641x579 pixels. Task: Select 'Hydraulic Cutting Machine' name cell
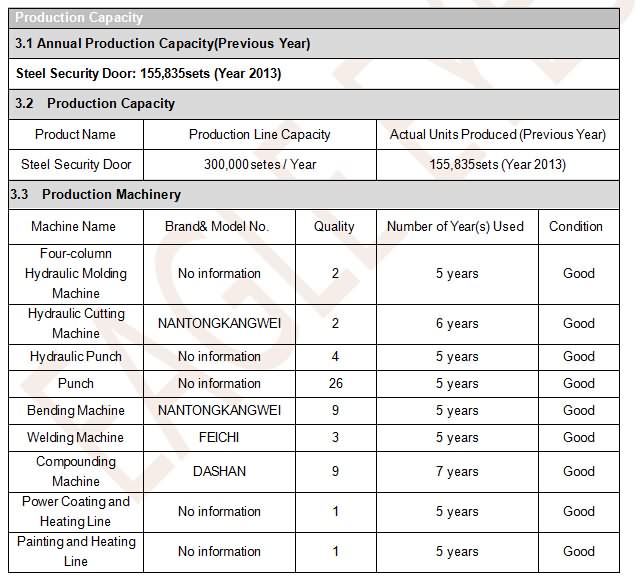[76, 323]
